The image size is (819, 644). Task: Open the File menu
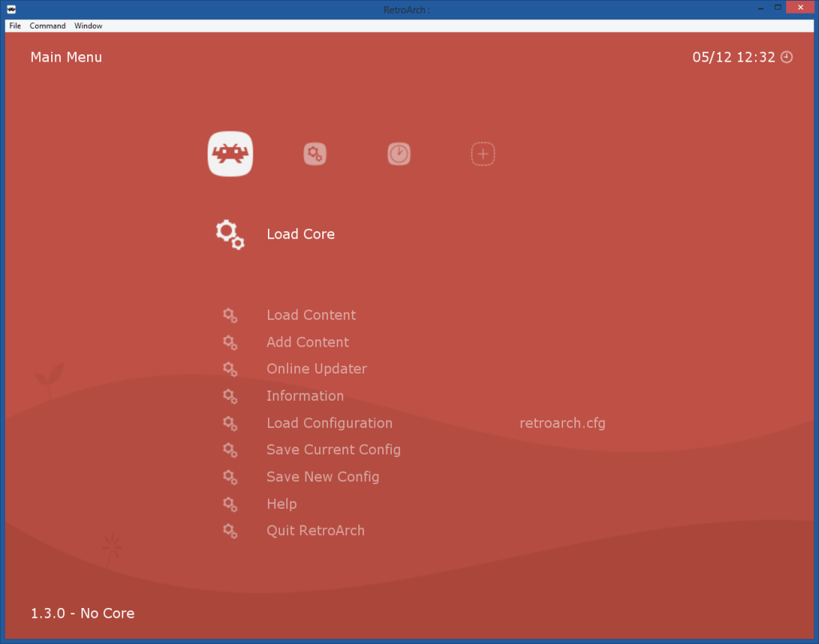pos(14,26)
